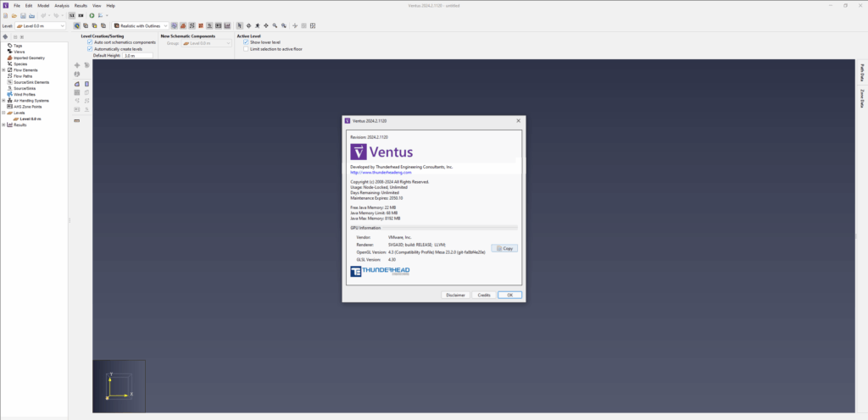Select the arrow Select/Manipulate tool

[x=240, y=25]
